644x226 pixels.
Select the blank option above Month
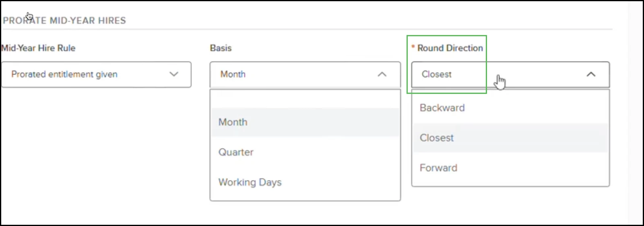(x=305, y=98)
